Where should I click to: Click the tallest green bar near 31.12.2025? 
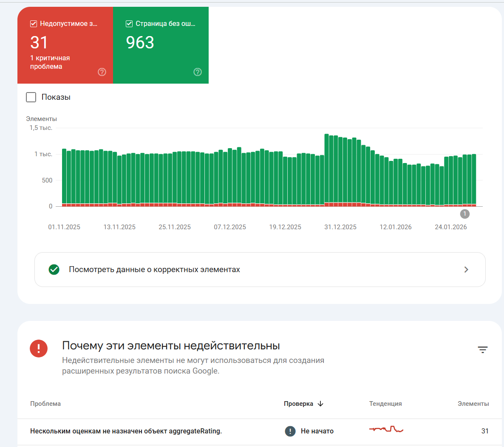(x=326, y=168)
